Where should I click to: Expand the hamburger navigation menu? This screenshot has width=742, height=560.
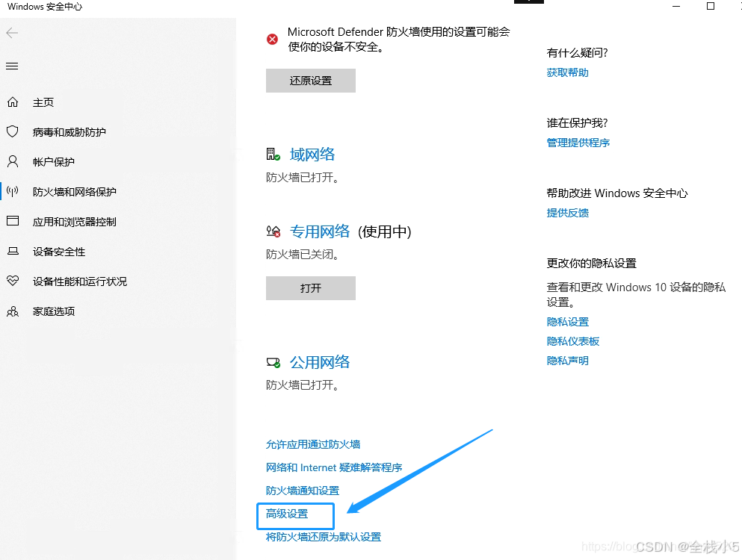(12, 66)
